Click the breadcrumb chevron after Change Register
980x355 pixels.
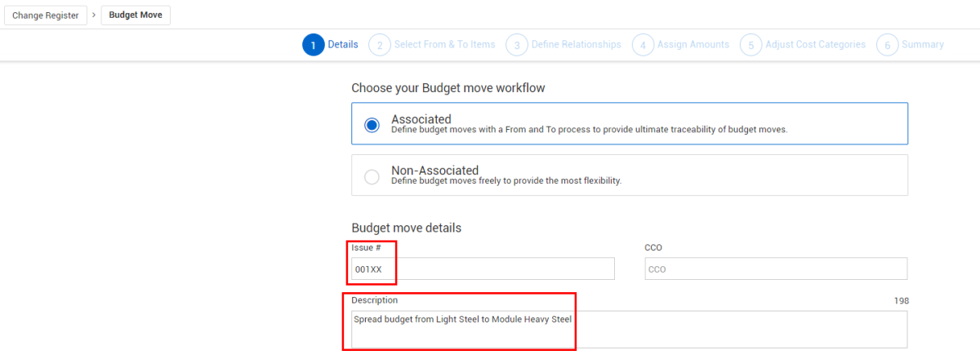[x=94, y=16]
